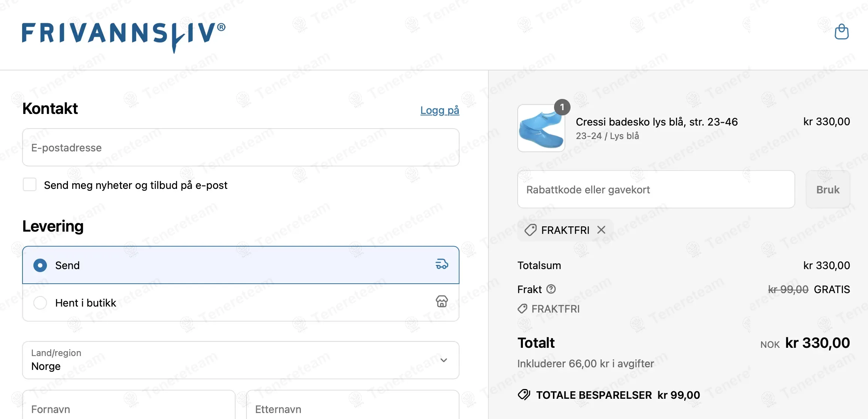Click the struck-through kr 99,00 shipping price

coord(788,289)
